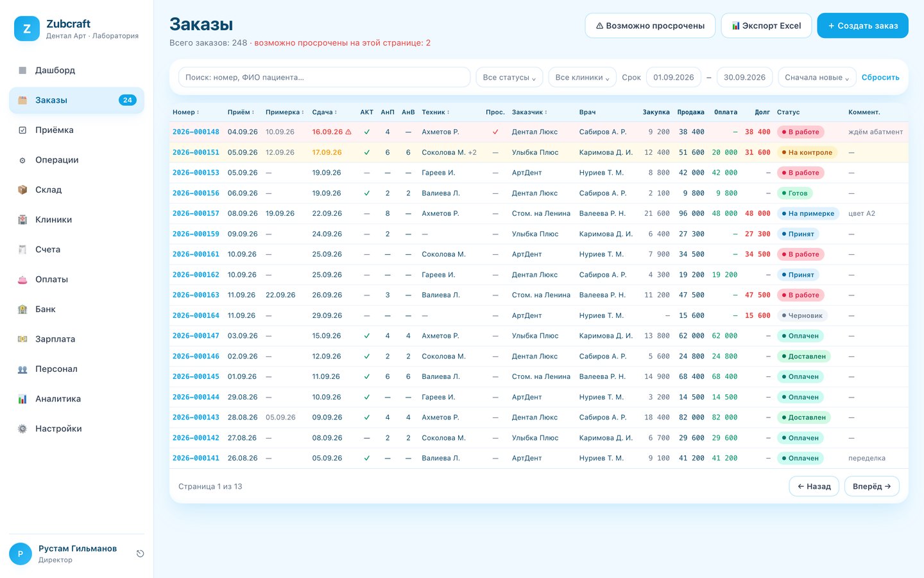Image resolution: width=924 pixels, height=578 pixels.
Task: Click the Экспорт Excel button
Action: point(766,26)
